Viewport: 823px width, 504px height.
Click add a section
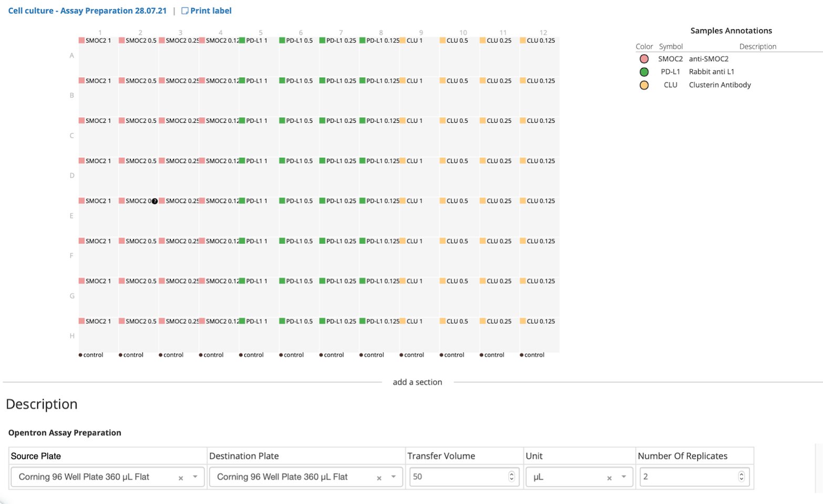click(417, 382)
